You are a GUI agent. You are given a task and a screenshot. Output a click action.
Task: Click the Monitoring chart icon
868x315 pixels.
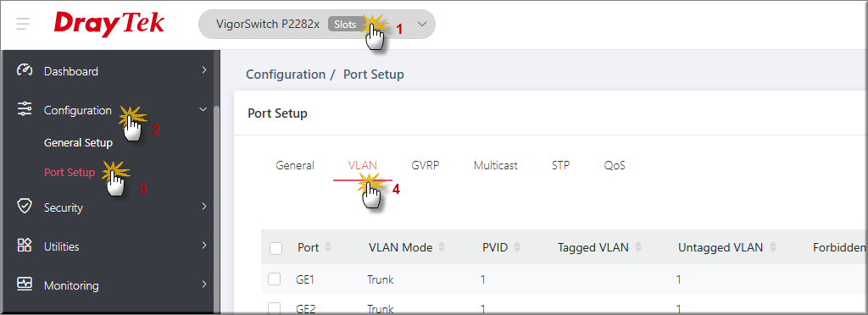point(25,284)
